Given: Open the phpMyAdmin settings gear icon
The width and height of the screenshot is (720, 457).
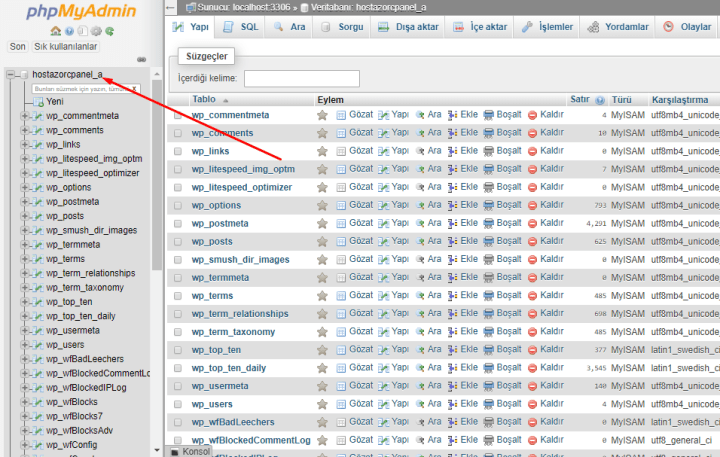Looking at the screenshot, I should click(96, 31).
